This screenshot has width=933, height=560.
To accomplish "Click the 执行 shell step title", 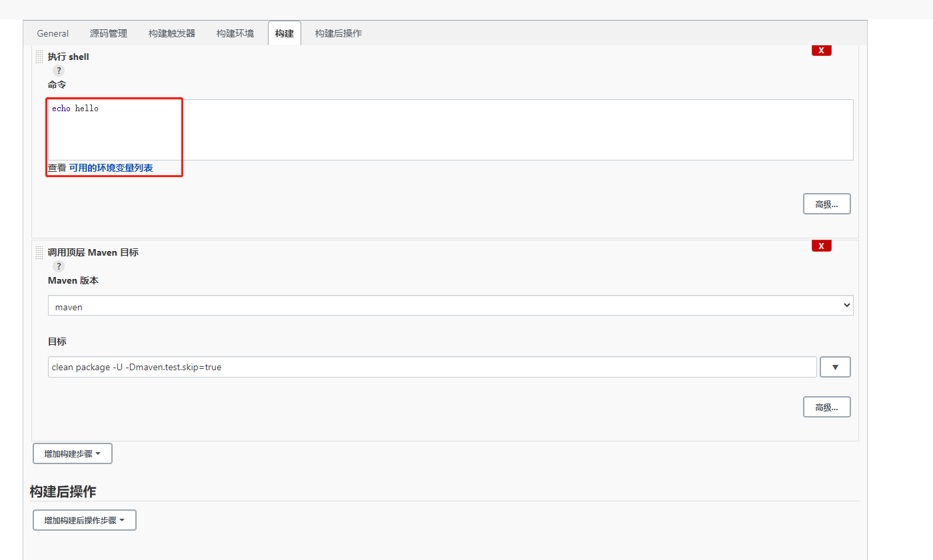I will (69, 57).
